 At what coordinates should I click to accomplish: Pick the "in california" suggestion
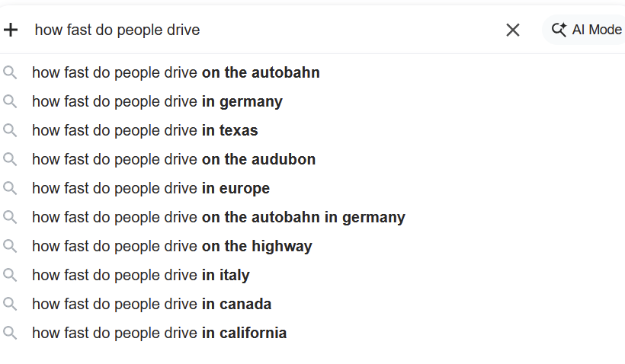pos(159,334)
